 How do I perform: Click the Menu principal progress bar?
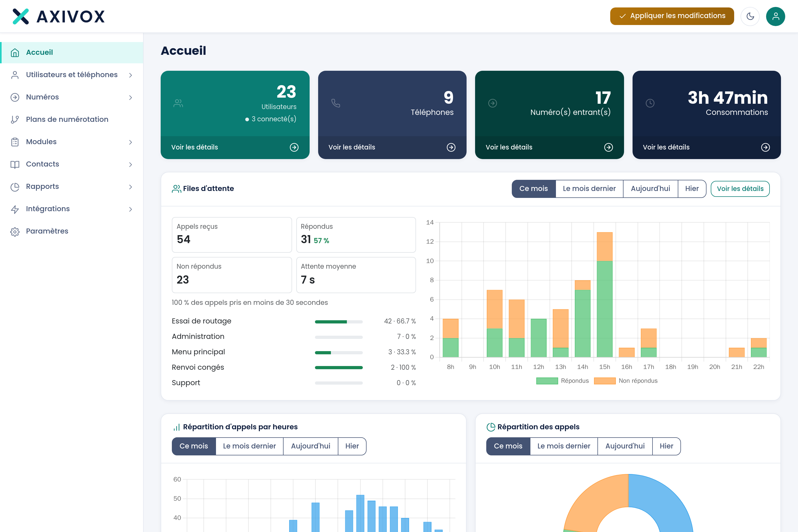pyautogui.click(x=339, y=352)
